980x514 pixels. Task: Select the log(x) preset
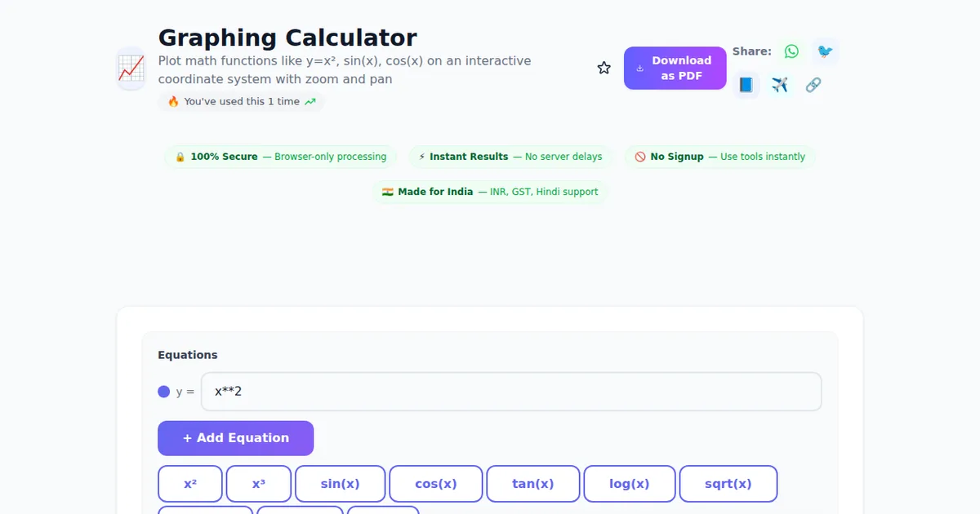point(630,484)
